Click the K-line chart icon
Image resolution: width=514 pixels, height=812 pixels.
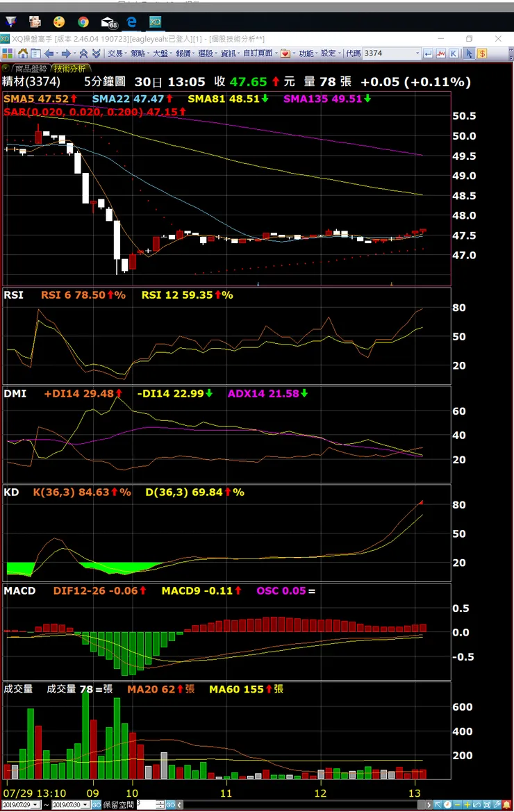[x=454, y=53]
